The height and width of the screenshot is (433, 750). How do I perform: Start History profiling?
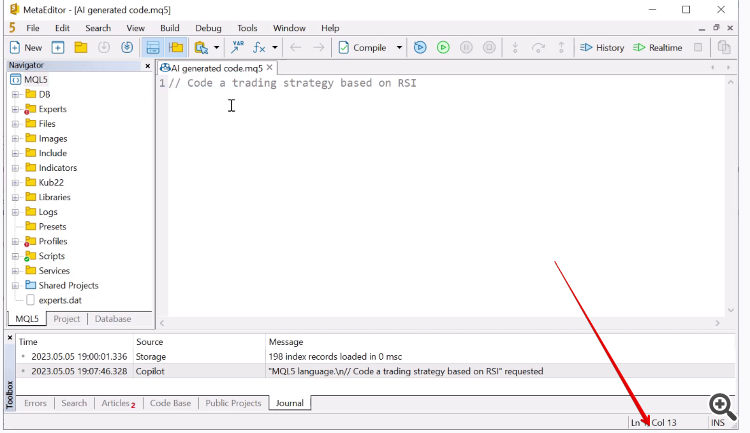(602, 47)
